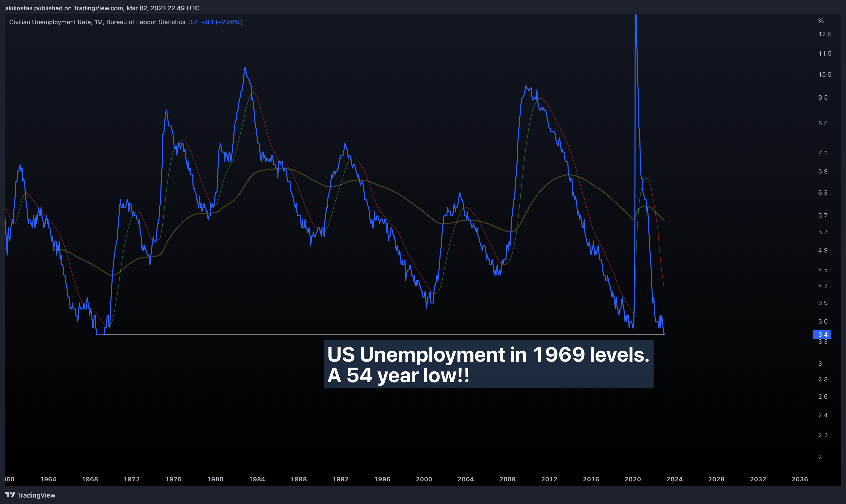Click the 3.6 level on price axis
Viewport: 846px width, 504px height.
pos(823,321)
